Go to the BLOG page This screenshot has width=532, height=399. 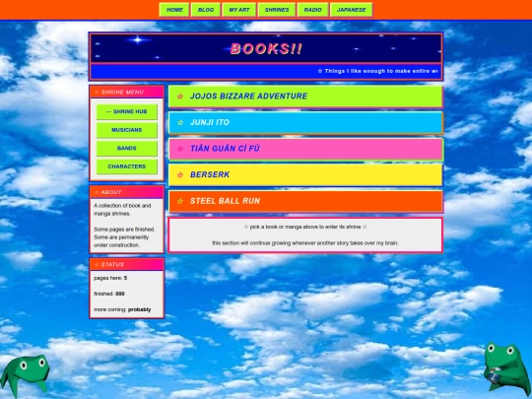(x=206, y=10)
